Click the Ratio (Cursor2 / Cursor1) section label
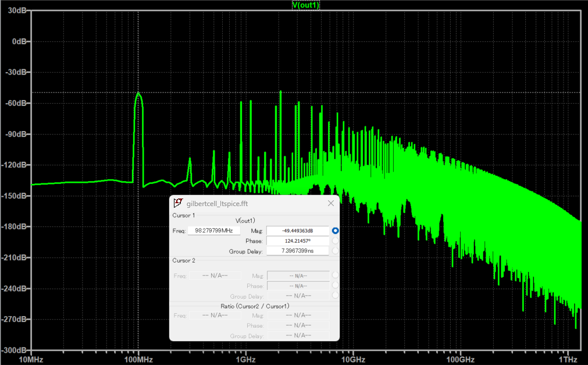This screenshot has height=365, width=588. point(254,306)
